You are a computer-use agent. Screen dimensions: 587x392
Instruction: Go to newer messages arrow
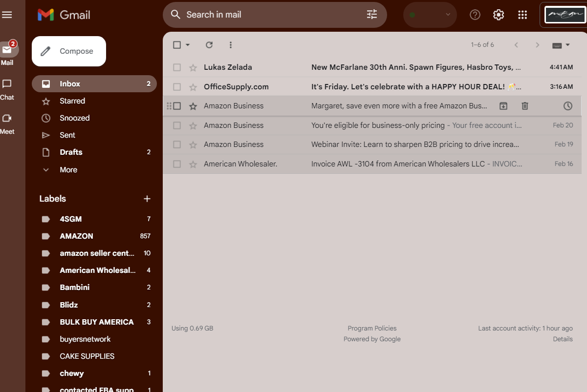coord(516,45)
